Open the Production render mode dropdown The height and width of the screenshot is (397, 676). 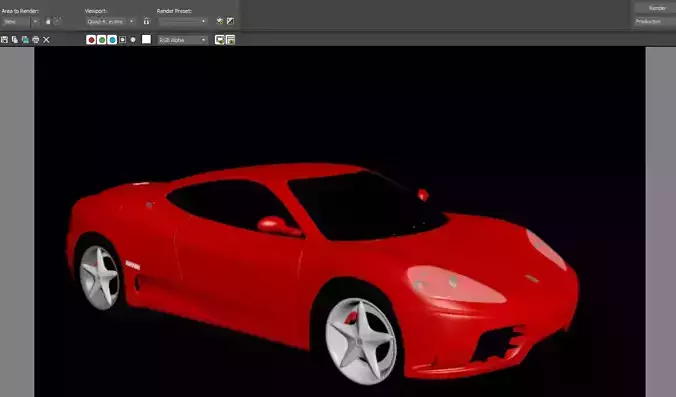655,21
